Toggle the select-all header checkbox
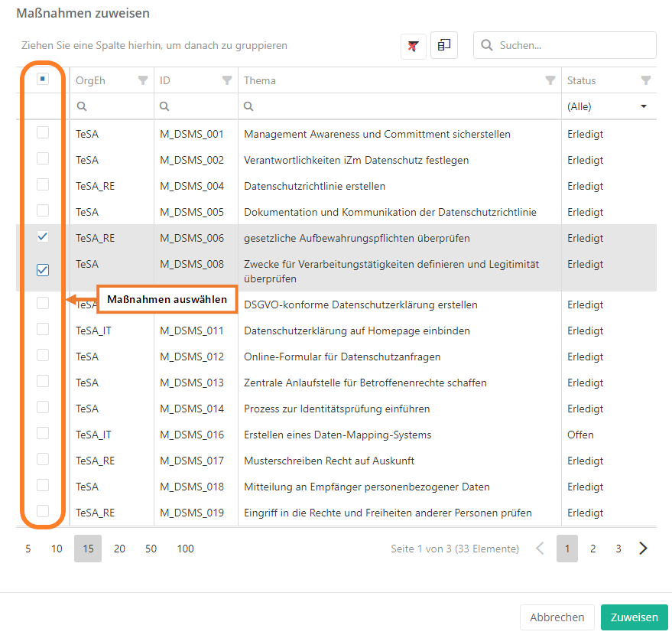672x635 pixels. (x=43, y=79)
